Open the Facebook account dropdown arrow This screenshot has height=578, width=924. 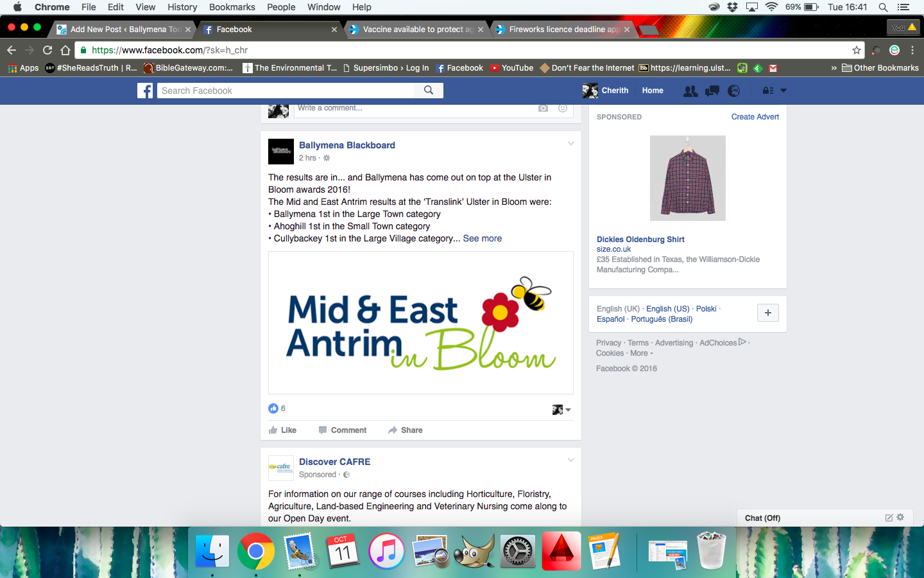point(783,91)
